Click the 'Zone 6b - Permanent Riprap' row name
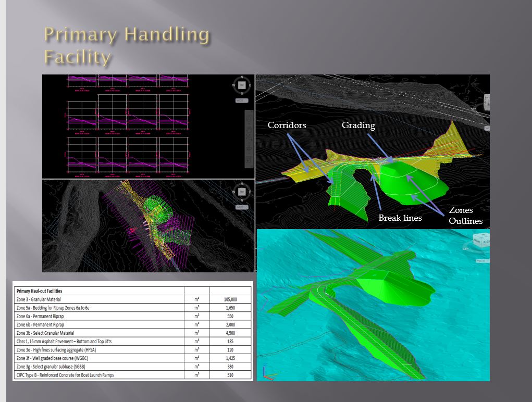532x402 pixels. coord(40,325)
